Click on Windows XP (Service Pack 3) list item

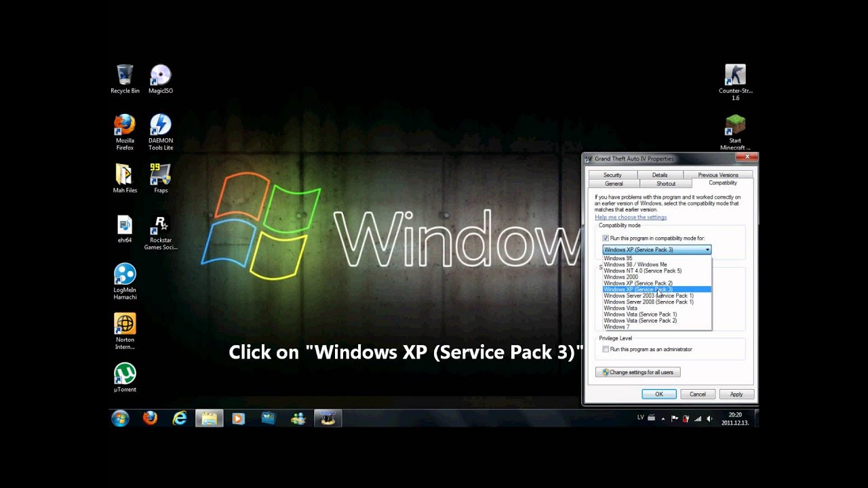click(x=656, y=289)
